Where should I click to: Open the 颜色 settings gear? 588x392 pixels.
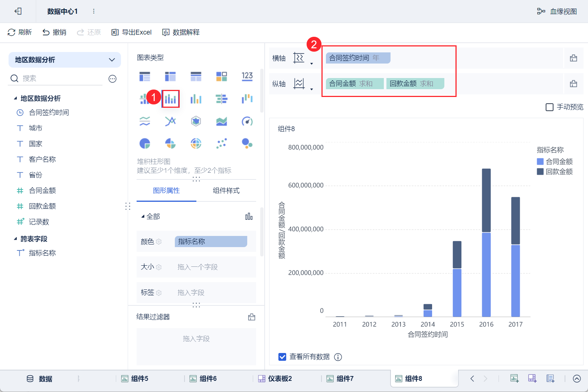pyautogui.click(x=159, y=242)
